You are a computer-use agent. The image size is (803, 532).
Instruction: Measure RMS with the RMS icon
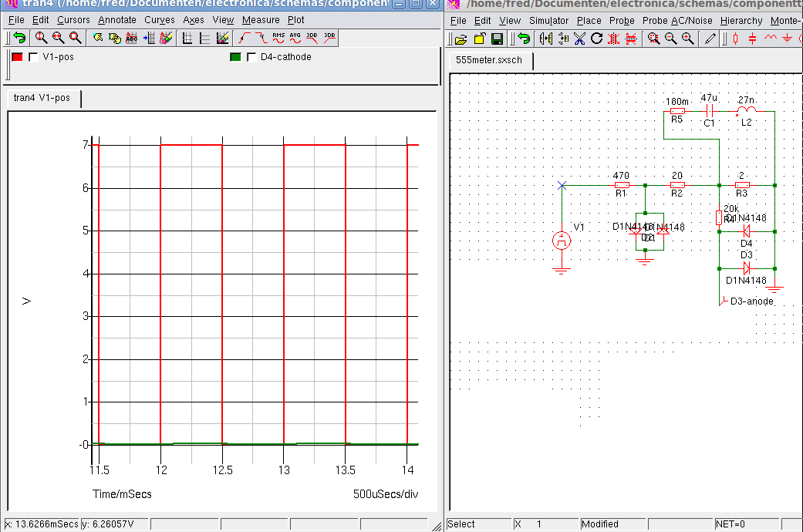click(278, 38)
